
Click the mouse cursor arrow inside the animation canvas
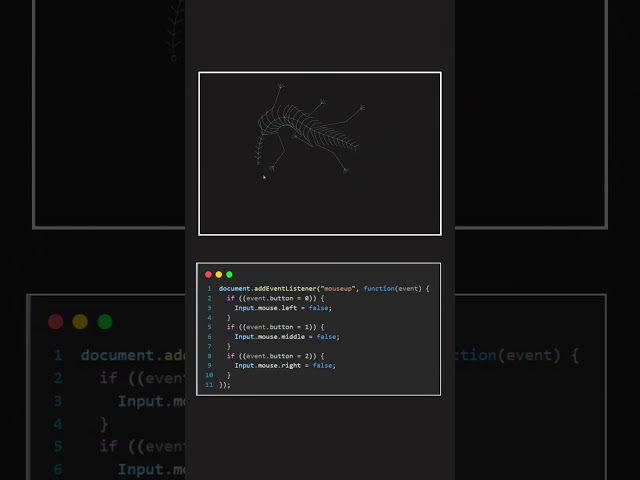(x=264, y=177)
